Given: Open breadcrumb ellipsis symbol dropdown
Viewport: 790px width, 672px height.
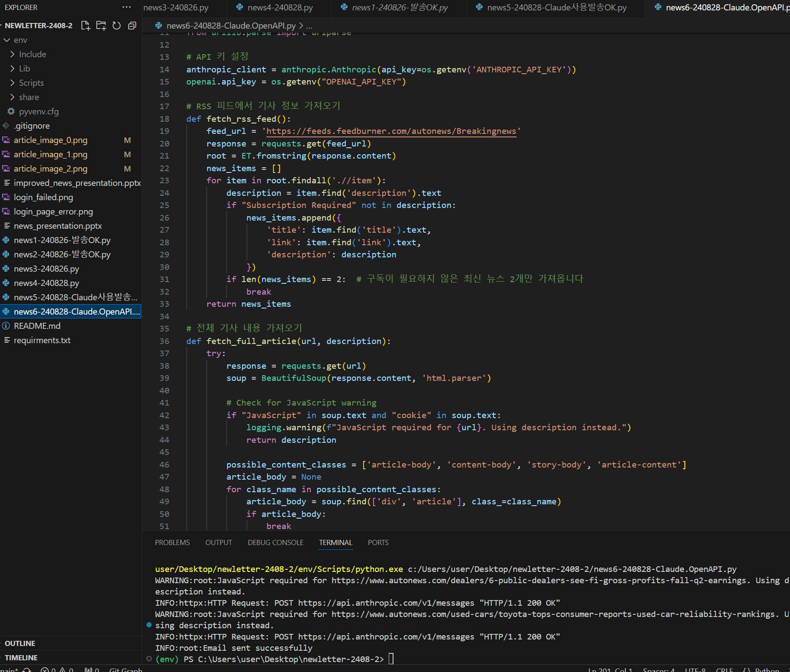Looking at the screenshot, I should coord(309,26).
